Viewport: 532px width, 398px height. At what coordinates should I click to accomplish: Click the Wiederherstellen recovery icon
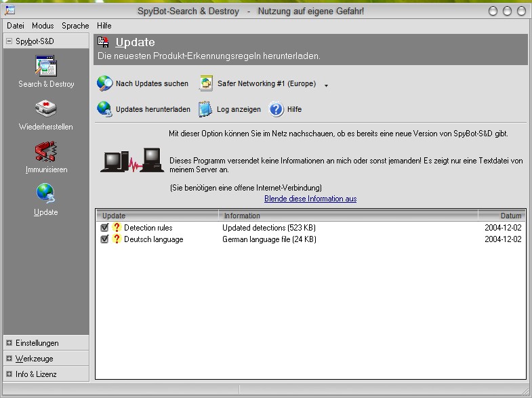[45, 109]
